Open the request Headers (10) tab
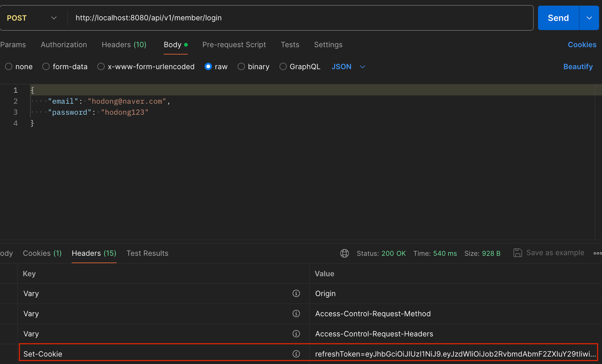The width and height of the screenshot is (602, 364). (x=124, y=45)
